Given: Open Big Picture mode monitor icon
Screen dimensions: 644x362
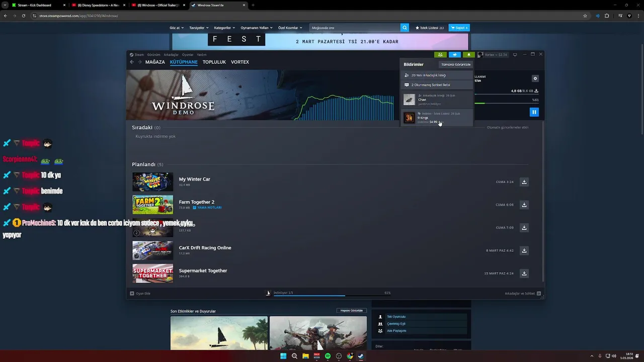Looking at the screenshot, I should (515, 54).
